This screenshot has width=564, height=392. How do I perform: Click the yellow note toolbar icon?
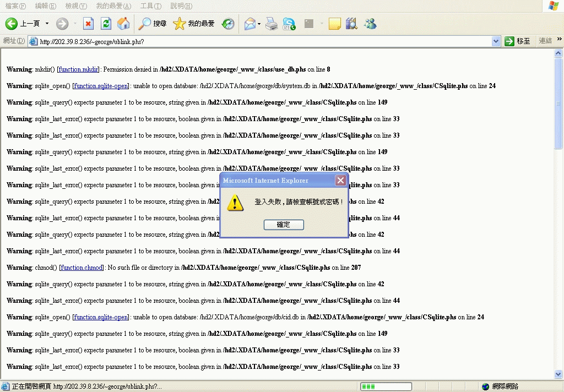tap(334, 24)
